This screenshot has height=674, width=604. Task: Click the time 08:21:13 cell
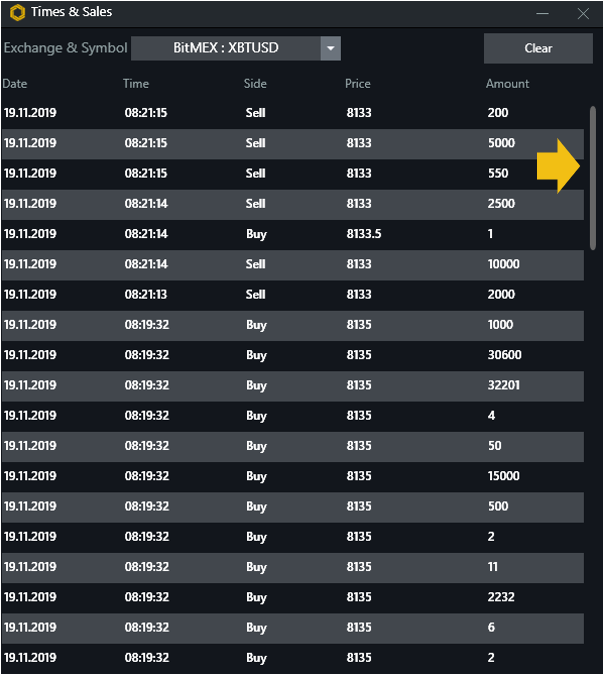coord(146,294)
